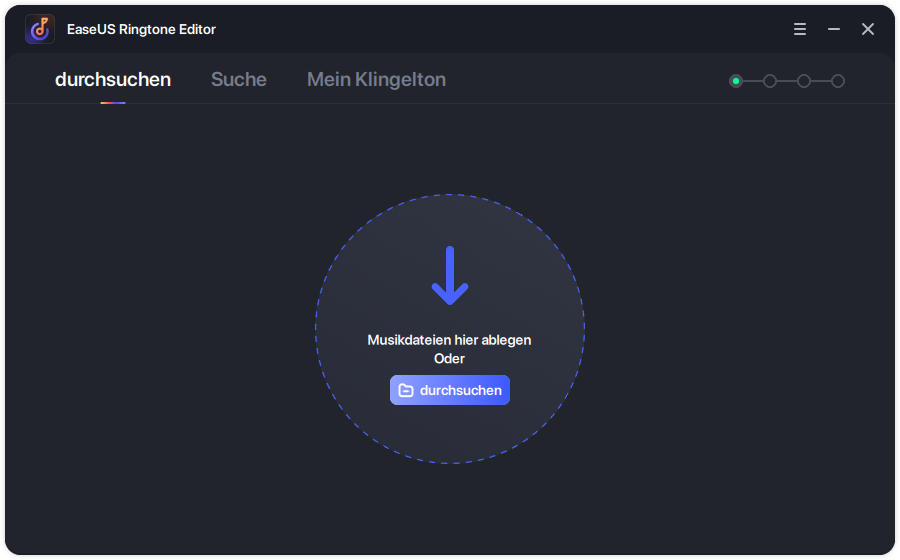
Task: Click the 'EaseUS Ringtone Editor' title text
Action: 141,29
